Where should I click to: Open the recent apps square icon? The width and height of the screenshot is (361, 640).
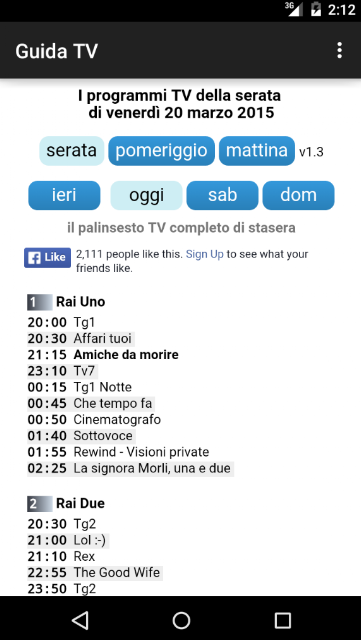coord(282,620)
